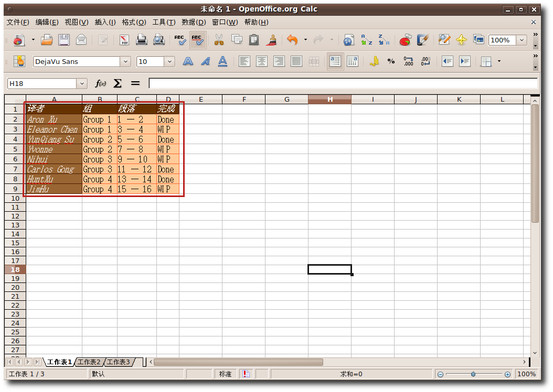Click the Document as E-mail icon
553x392 pixels.
point(81,40)
